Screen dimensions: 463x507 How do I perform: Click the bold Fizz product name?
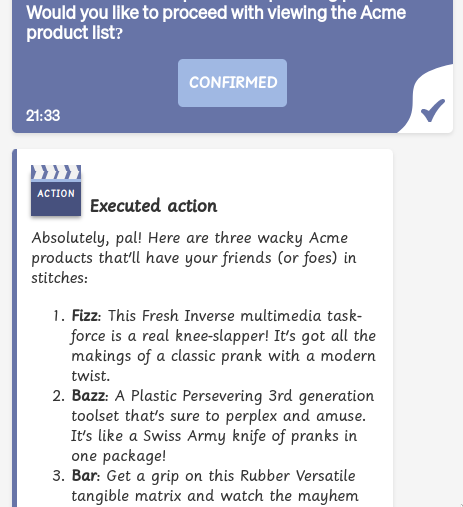(x=85, y=316)
